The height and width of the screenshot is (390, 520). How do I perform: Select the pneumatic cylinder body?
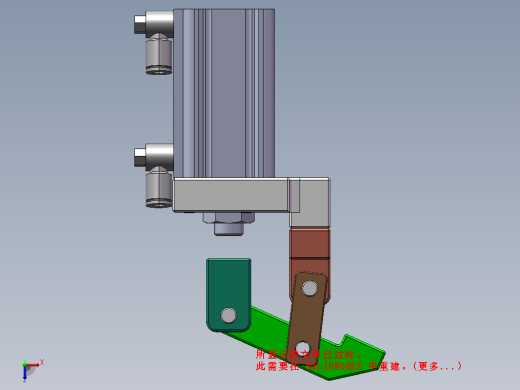[224, 93]
